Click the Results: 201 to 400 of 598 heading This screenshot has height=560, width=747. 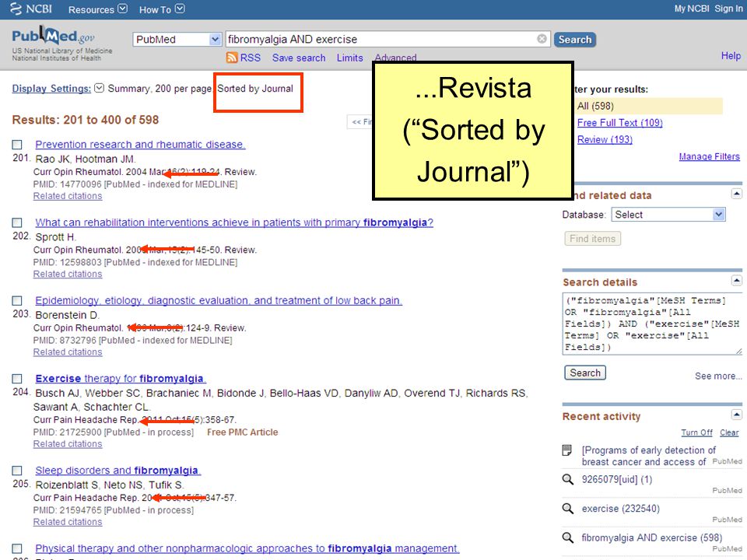(x=86, y=120)
